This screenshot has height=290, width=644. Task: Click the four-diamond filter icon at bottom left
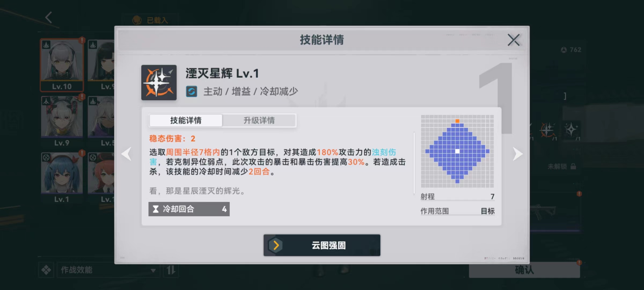(46, 270)
